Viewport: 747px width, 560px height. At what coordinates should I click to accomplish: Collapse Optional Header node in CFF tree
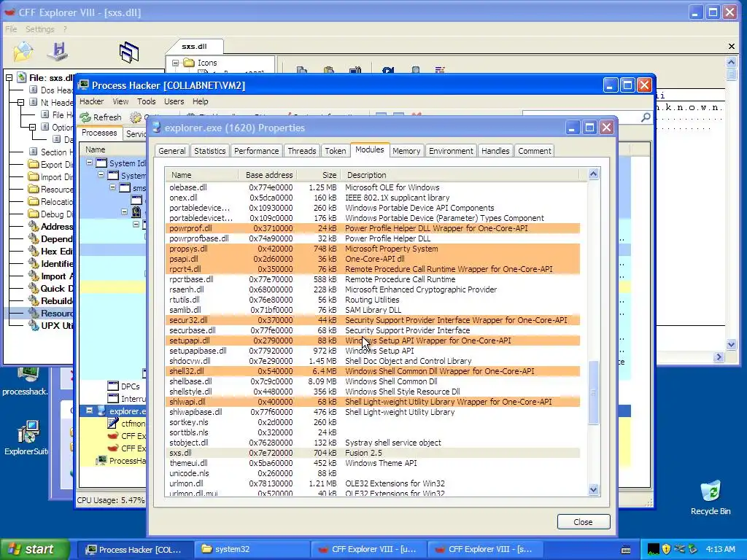click(x=32, y=127)
